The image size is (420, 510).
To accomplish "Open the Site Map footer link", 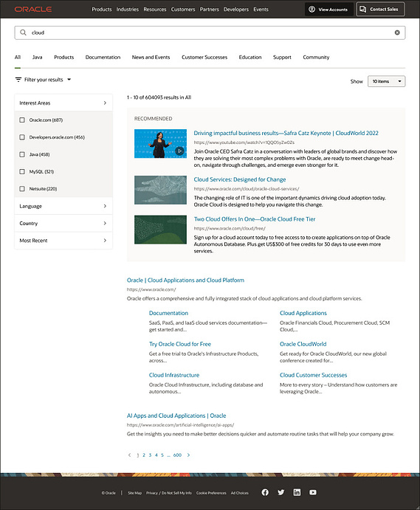I will (x=134, y=493).
